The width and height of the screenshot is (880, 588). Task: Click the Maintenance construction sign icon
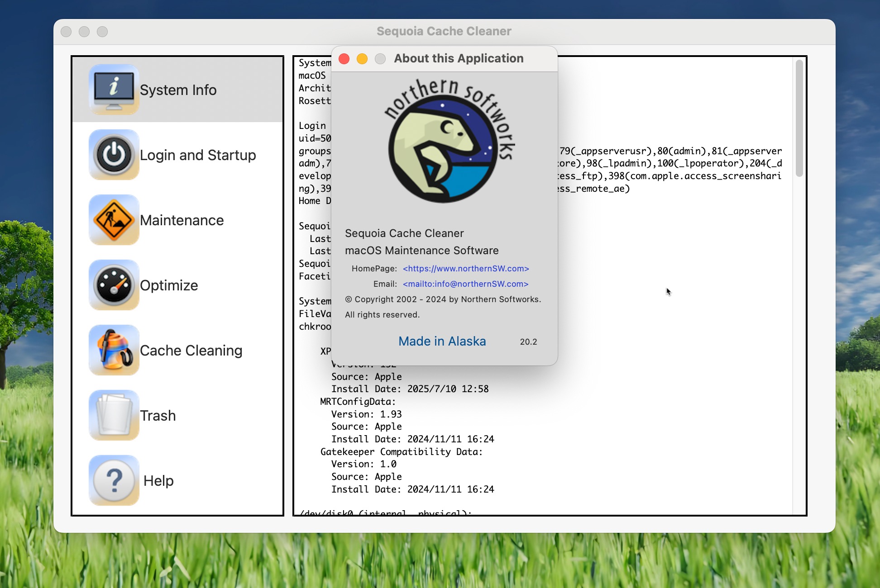click(x=114, y=220)
